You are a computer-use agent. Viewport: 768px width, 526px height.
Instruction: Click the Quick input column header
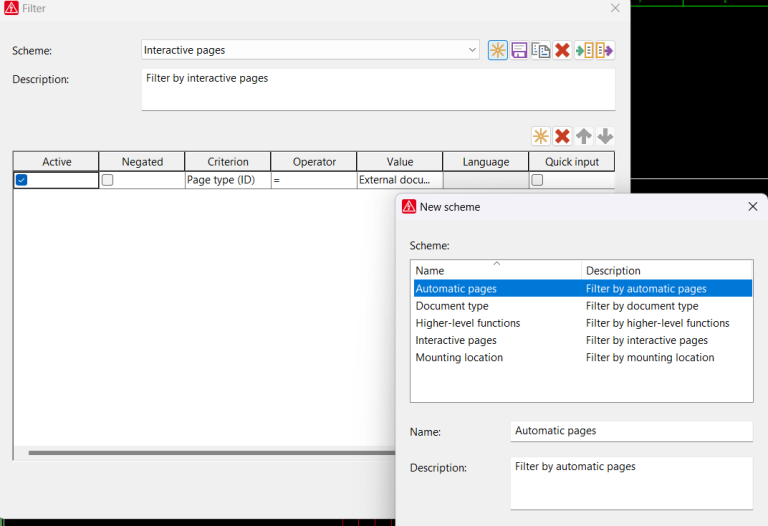[572, 162]
